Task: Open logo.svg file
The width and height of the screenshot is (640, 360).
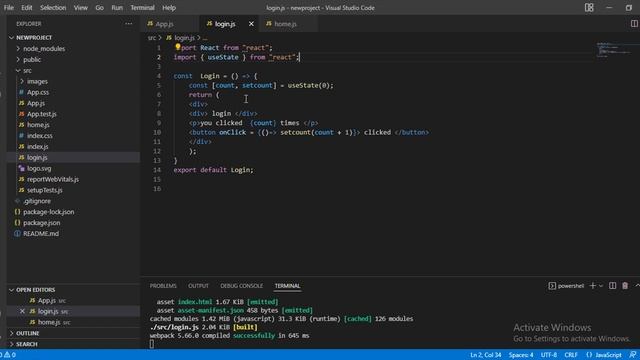Action: [x=39, y=168]
